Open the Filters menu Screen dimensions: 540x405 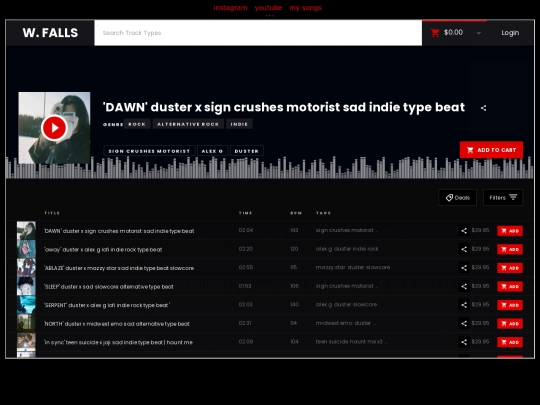pyautogui.click(x=503, y=198)
